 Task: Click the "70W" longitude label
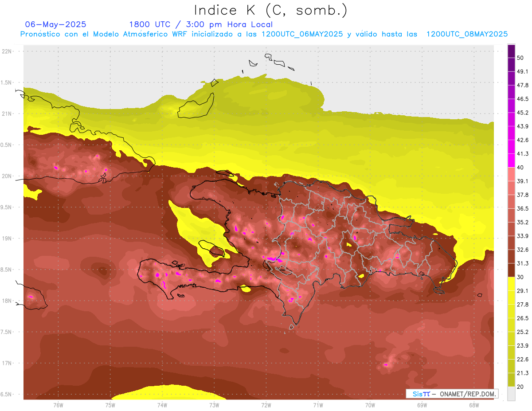pyautogui.click(x=370, y=405)
